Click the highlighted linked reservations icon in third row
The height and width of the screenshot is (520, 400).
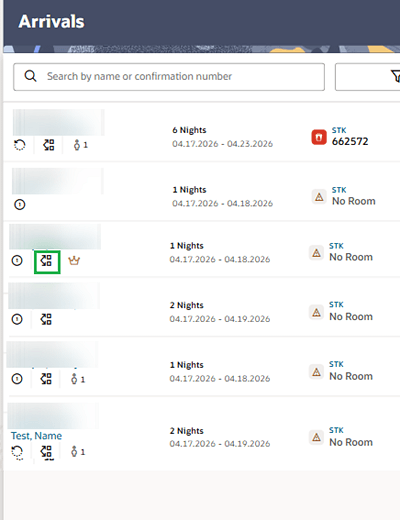[x=47, y=261]
